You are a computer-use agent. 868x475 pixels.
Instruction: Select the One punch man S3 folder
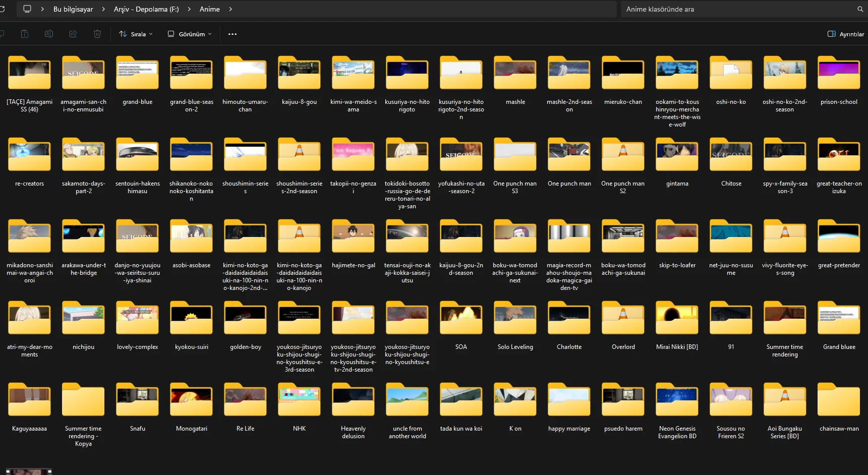[x=515, y=166]
